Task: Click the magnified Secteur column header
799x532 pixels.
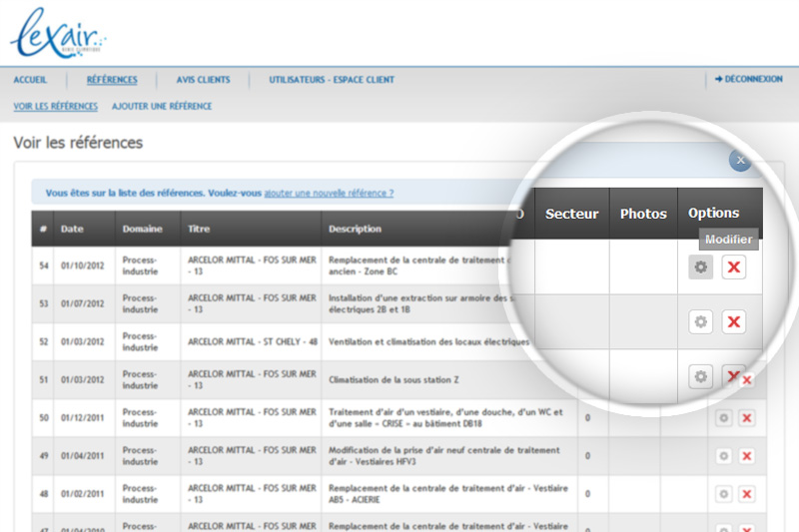Action: pos(571,214)
